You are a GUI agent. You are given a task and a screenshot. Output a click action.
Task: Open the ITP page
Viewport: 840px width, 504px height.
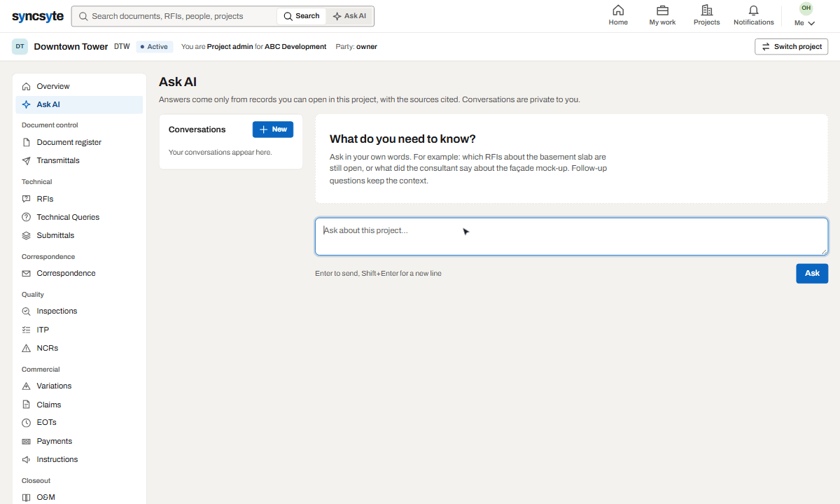[79, 330]
